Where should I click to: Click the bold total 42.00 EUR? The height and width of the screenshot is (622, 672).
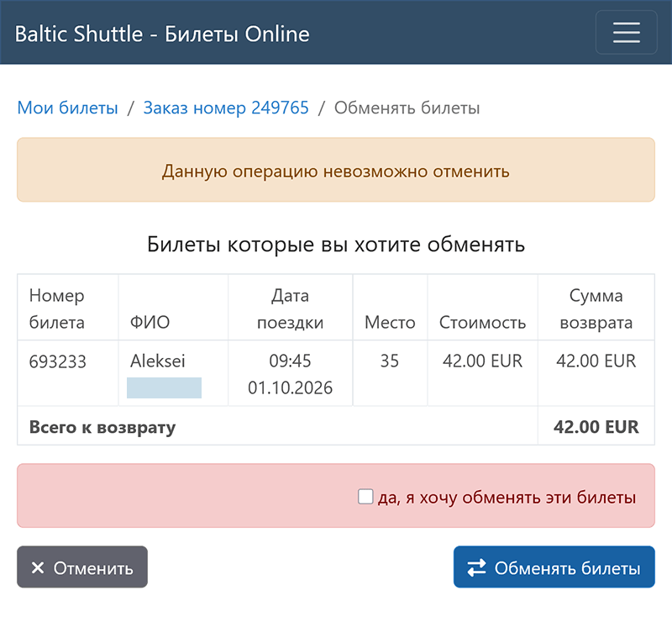[596, 427]
